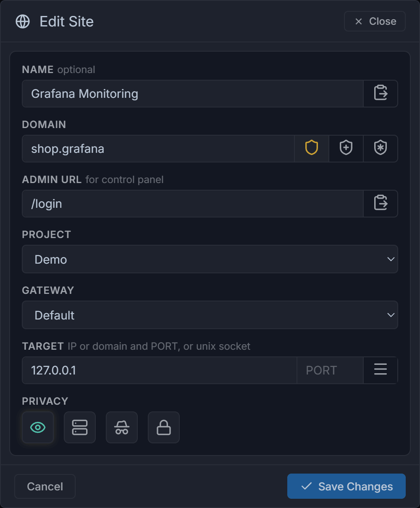Click the paste icon beside Admin URL field
Screen dimensions: 420x508
click(x=381, y=203)
